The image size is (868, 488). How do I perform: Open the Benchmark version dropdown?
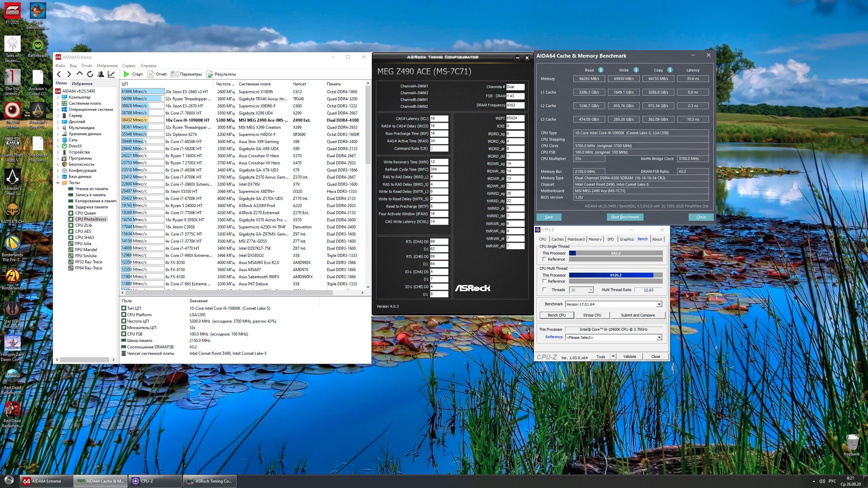[x=659, y=304]
